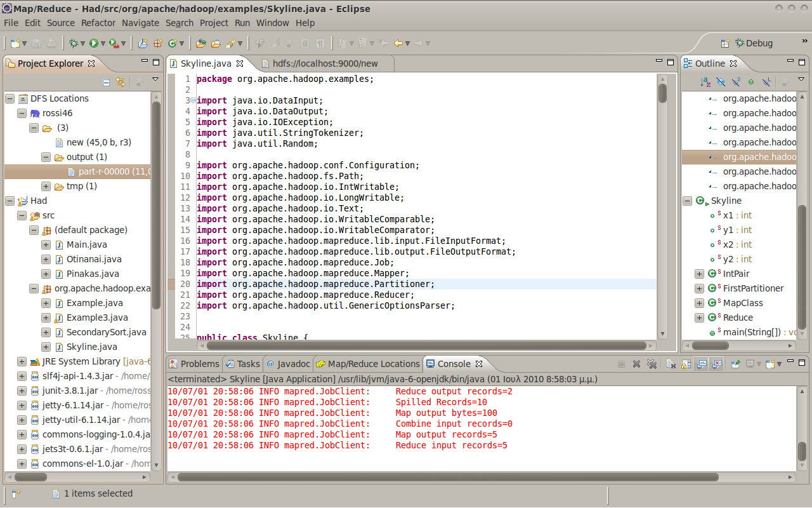Click Collapse All in Project Explorer
The image size is (812, 508).
pyautogui.click(x=107, y=82)
